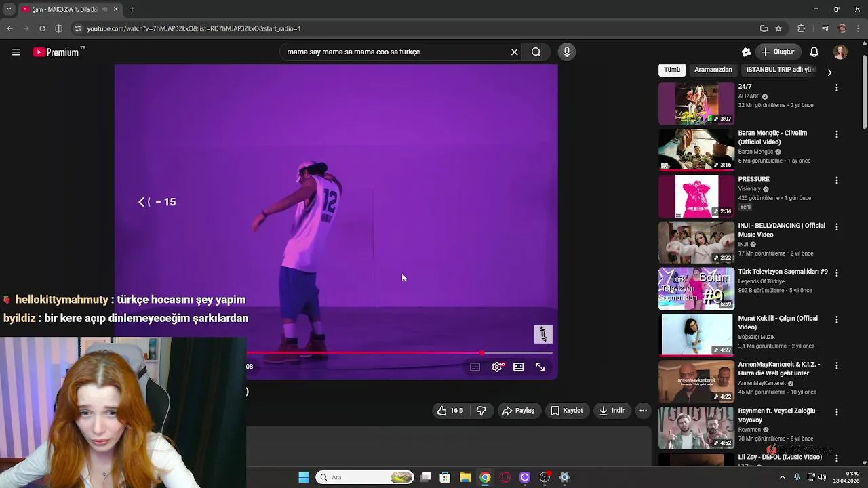Bookmark this page with star
Image resolution: width=868 pixels, height=488 pixels.
coord(778,28)
